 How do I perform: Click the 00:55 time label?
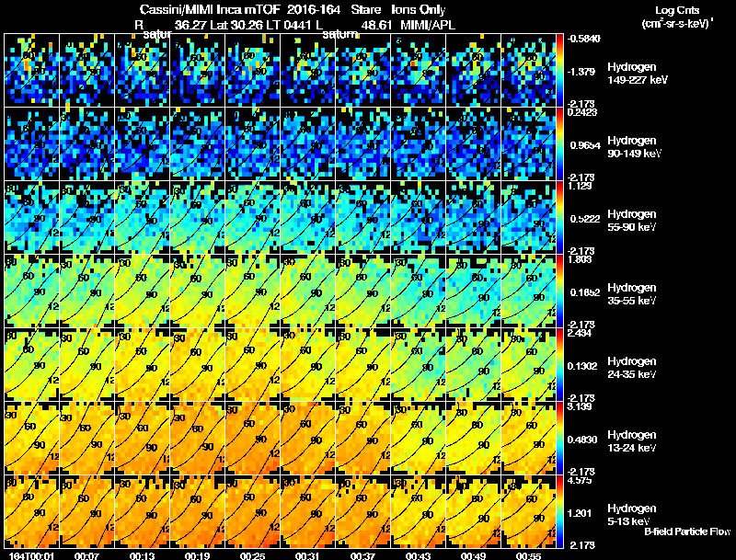528,555
